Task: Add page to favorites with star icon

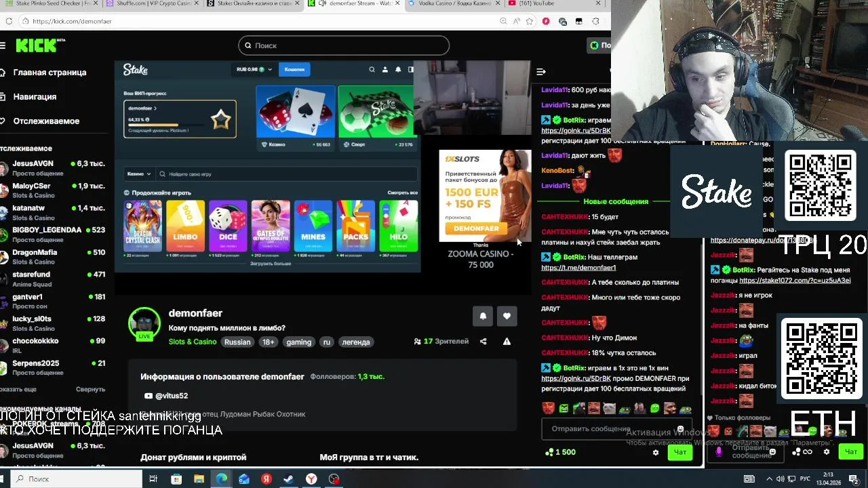Action: tap(530, 21)
